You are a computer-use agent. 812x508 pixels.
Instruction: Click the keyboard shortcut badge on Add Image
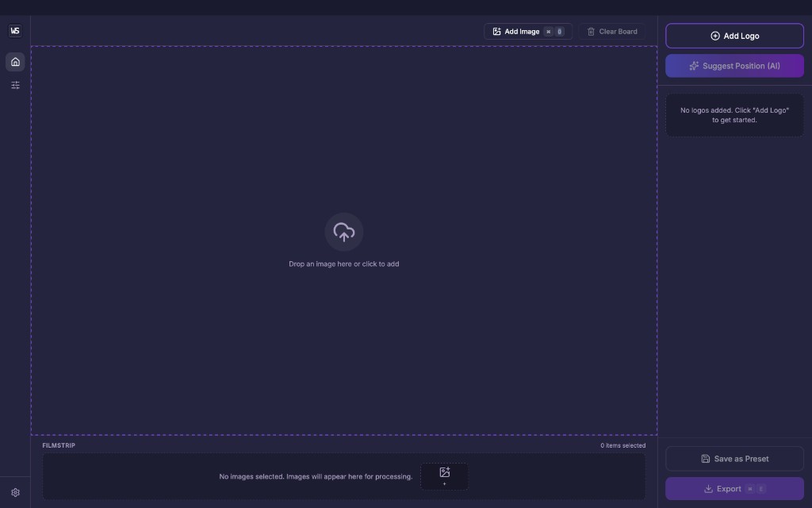pyautogui.click(x=554, y=32)
